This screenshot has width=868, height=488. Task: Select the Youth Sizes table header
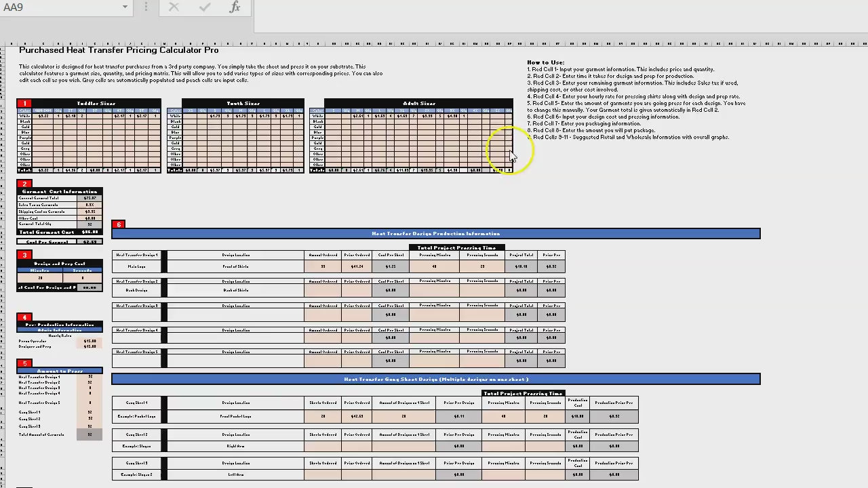[x=243, y=104]
